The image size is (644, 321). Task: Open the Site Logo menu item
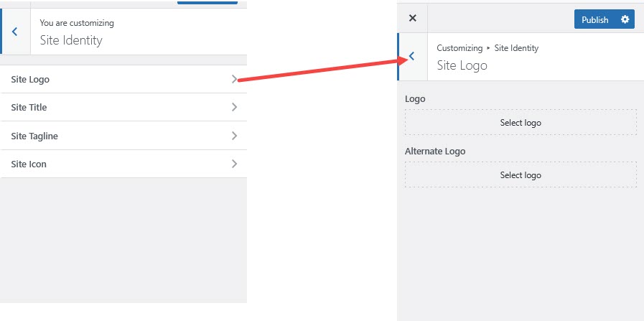[x=31, y=79]
